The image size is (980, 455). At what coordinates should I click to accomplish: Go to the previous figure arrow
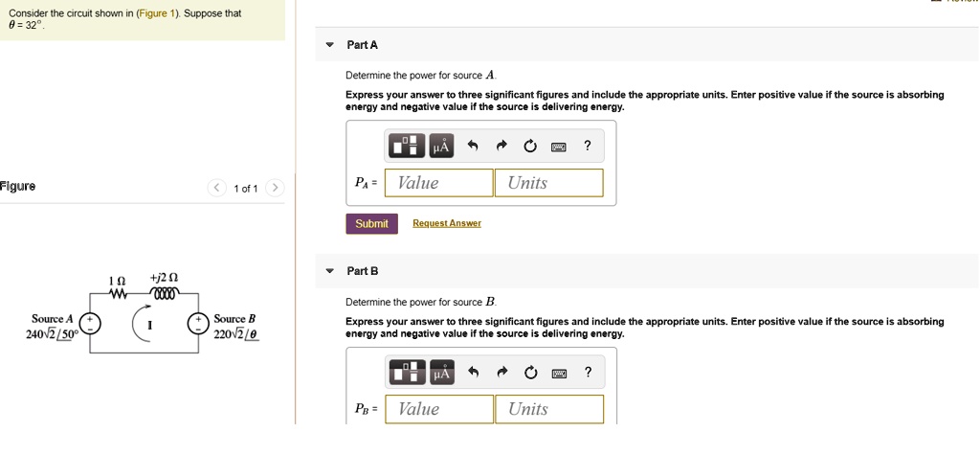[216, 188]
